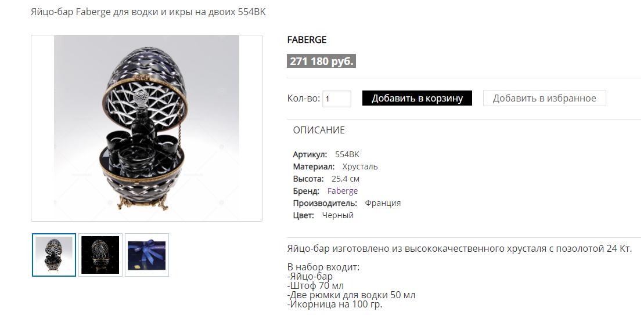Viewport: 644px width, 315px height.
Task: Click the Производитель value Франция
Action: (383, 204)
